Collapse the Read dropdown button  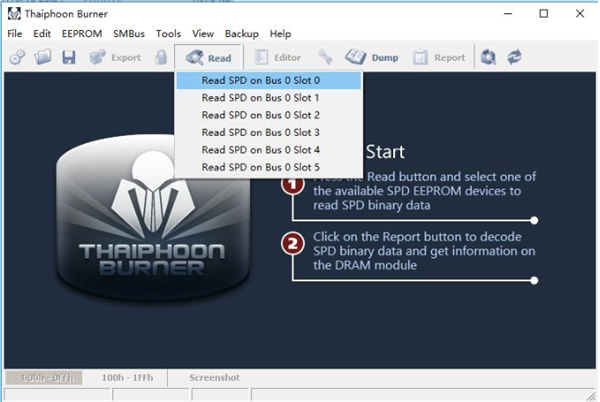[208, 58]
